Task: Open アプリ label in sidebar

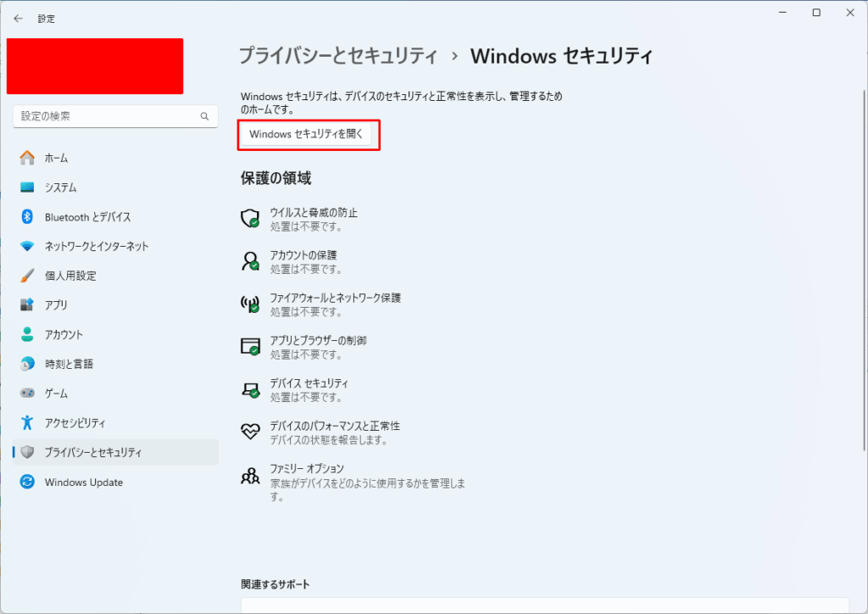Action: [56, 305]
